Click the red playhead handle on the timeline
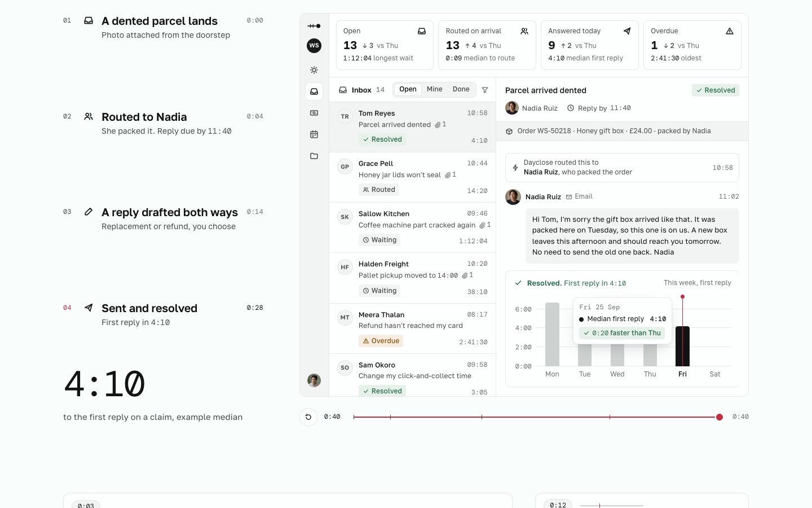812x508 pixels. (720, 417)
